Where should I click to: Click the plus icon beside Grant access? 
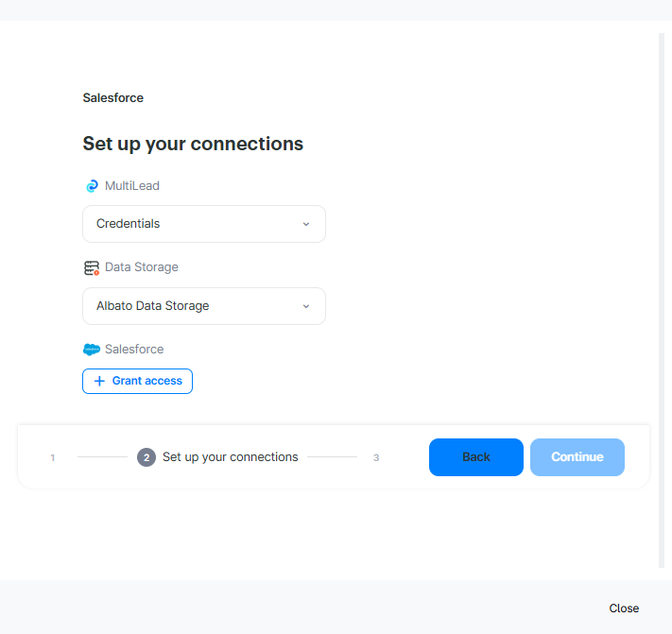pyautogui.click(x=99, y=381)
